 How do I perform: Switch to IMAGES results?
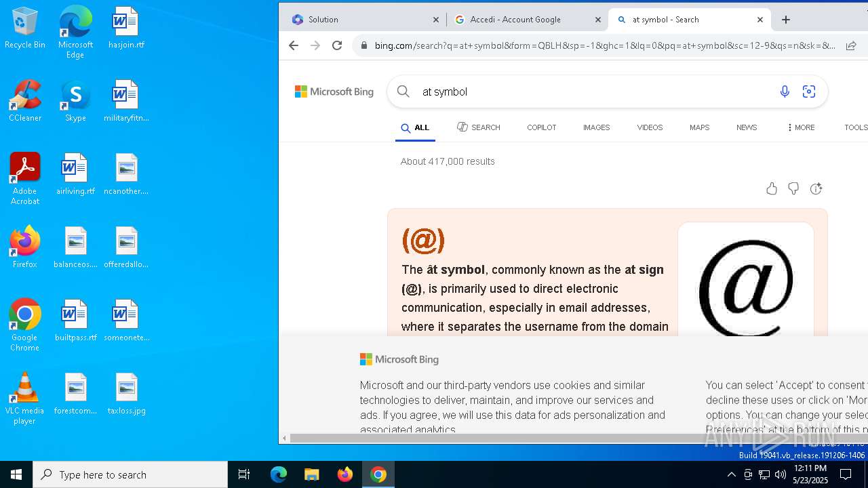596,127
